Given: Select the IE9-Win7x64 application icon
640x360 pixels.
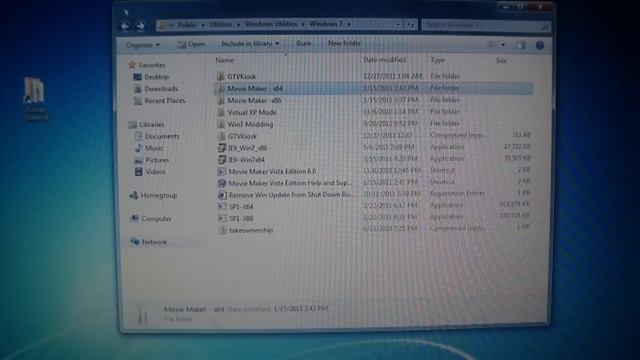Looking at the screenshot, I should [x=222, y=159].
